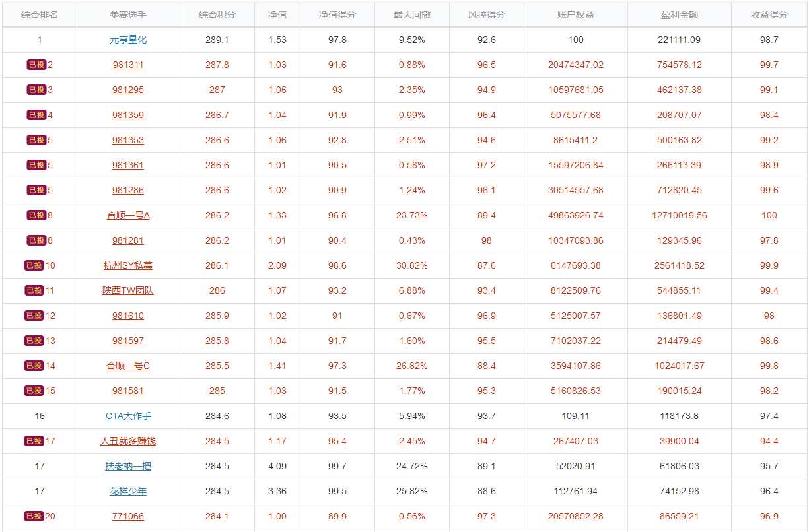Open the 人丑就多赚钱 participant link

(128, 441)
